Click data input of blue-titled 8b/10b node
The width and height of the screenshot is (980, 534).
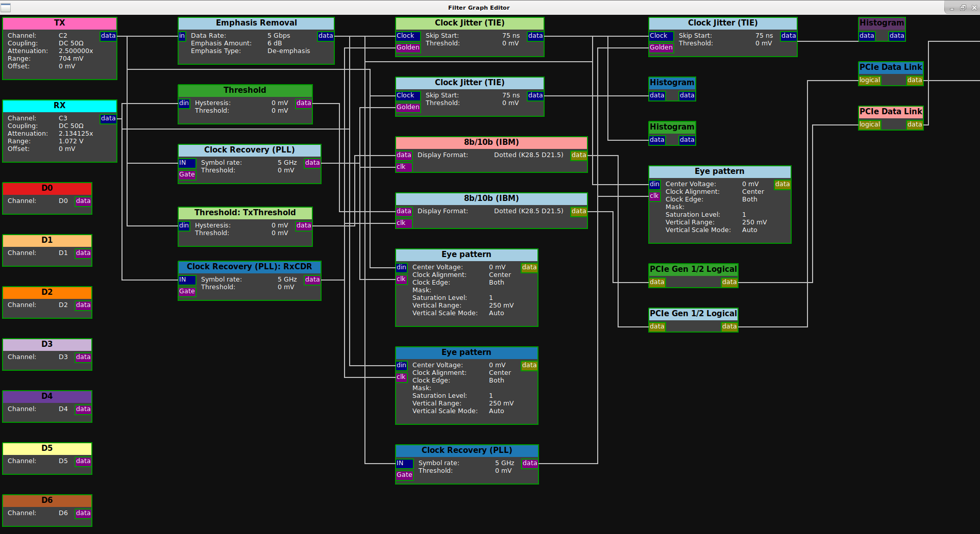[404, 212]
